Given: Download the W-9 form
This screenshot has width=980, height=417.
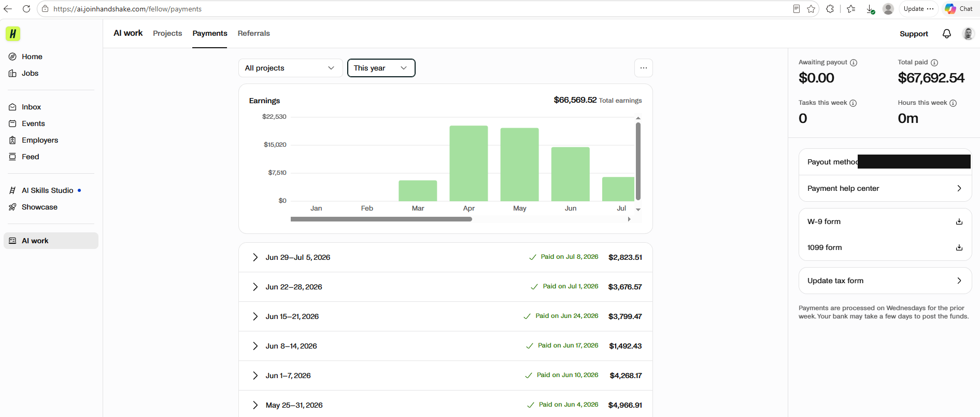Looking at the screenshot, I should (959, 221).
